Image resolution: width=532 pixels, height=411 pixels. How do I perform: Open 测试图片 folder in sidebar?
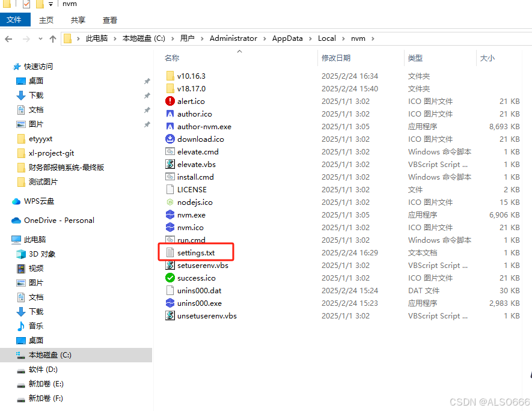coord(43,181)
